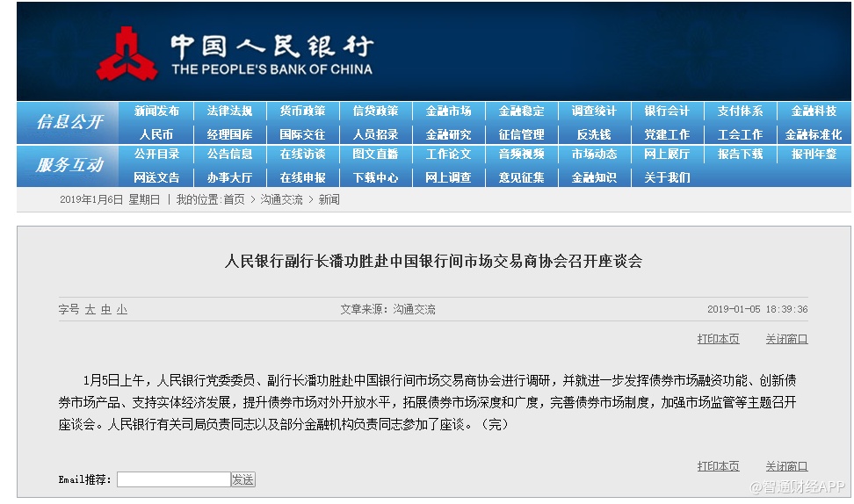Open 市场动态 page
This screenshot has width=854, height=504.
tap(594, 154)
